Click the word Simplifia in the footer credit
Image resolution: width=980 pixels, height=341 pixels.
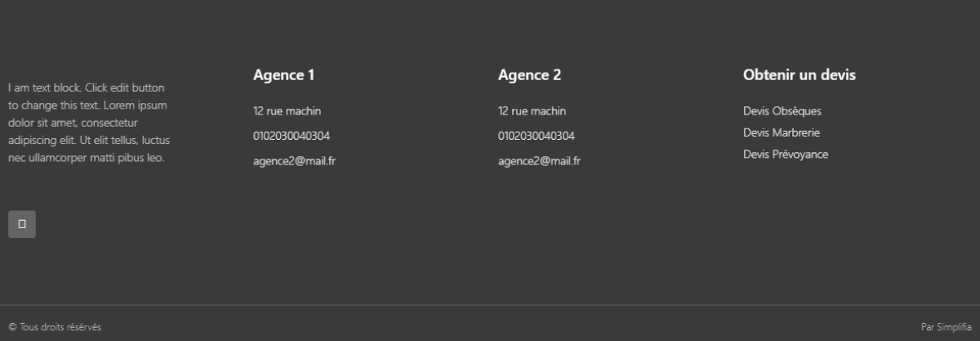pos(954,327)
